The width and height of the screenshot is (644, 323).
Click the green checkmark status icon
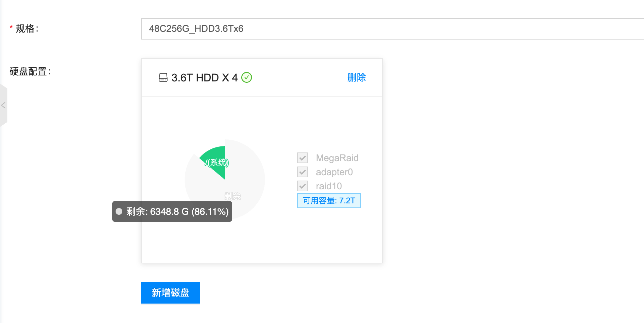(x=247, y=77)
